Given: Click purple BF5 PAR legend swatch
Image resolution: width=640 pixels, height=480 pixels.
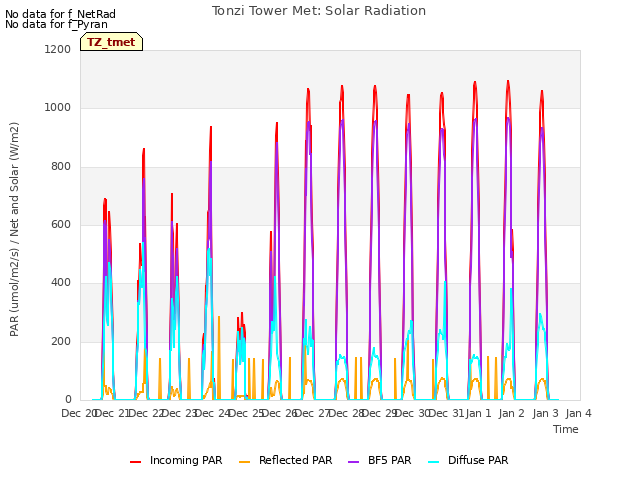Looking at the screenshot, I should pos(353,462).
